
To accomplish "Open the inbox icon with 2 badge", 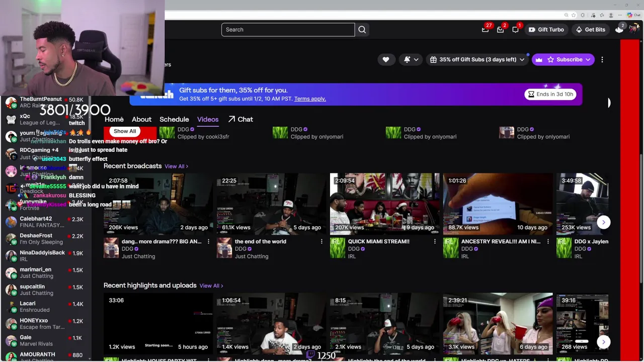I will pos(500,30).
